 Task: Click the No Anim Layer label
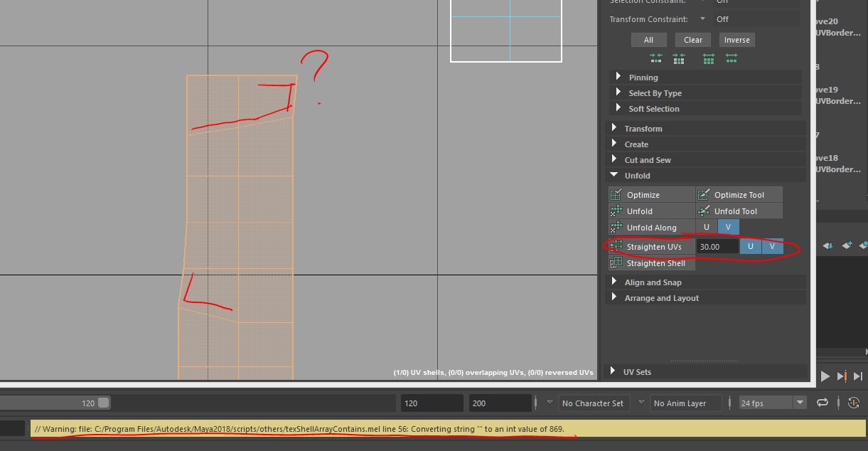click(x=680, y=403)
